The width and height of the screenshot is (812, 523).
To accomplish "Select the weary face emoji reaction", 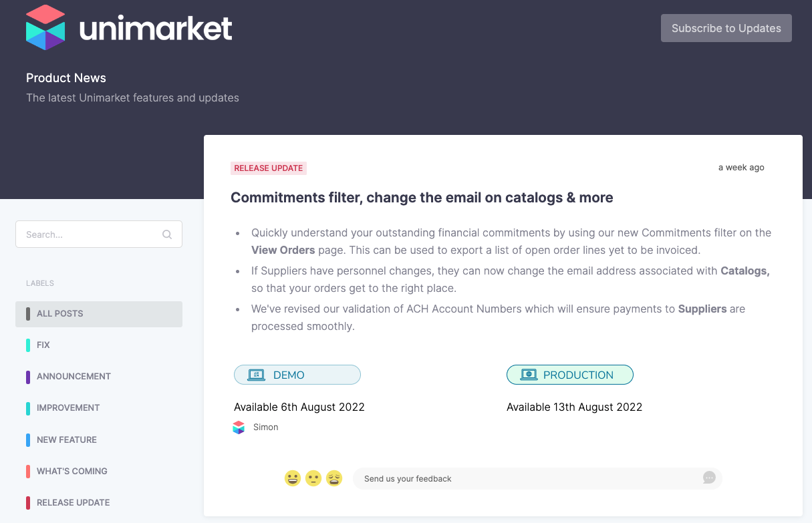I will [334, 478].
